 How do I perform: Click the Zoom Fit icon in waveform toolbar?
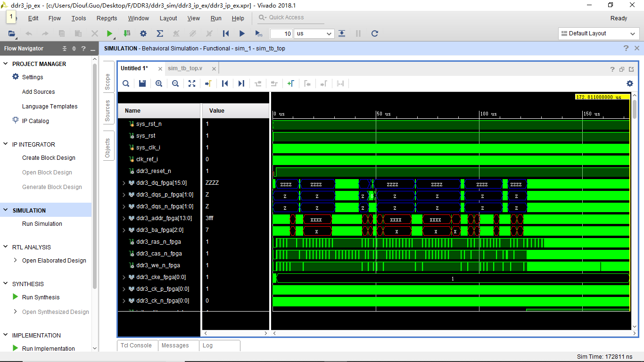[192, 83]
